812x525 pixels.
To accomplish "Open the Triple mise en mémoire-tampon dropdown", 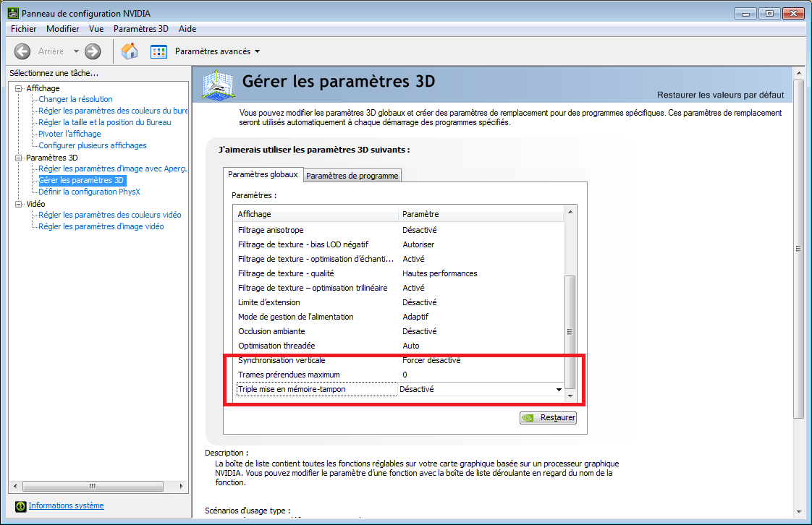I will point(559,390).
